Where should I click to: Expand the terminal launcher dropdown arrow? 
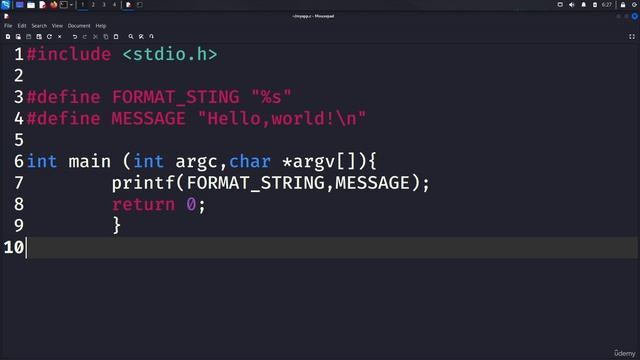(71, 5)
